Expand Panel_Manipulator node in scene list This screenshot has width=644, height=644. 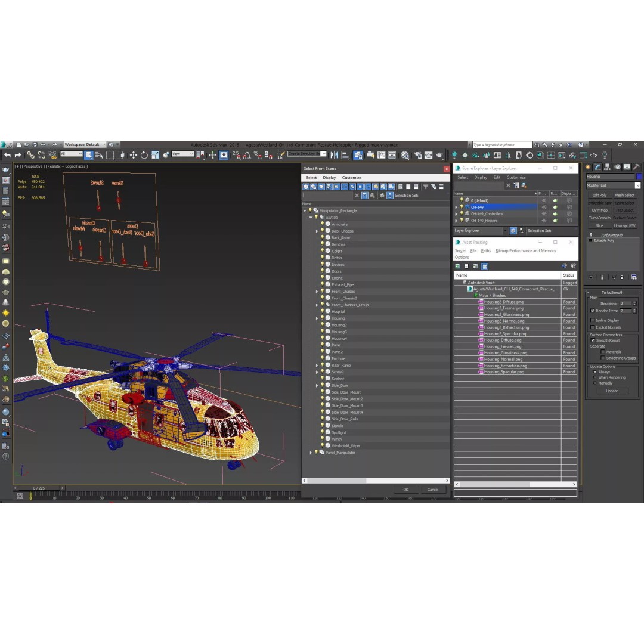[311, 453]
